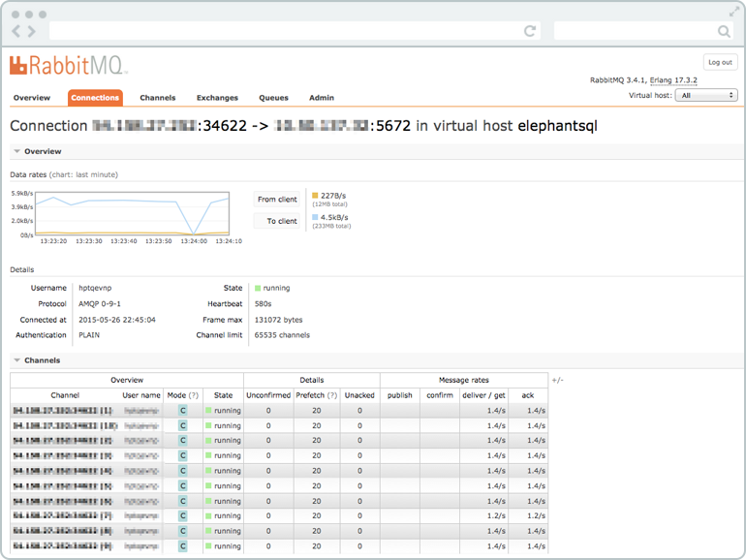Click the (233MB total) label
The width and height of the screenshot is (746, 560).
331,227
